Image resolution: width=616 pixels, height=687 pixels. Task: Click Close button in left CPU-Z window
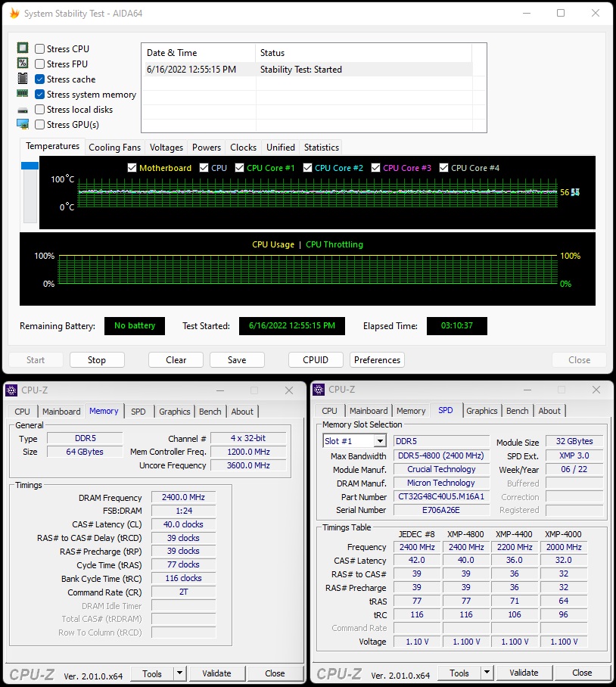tap(275, 673)
